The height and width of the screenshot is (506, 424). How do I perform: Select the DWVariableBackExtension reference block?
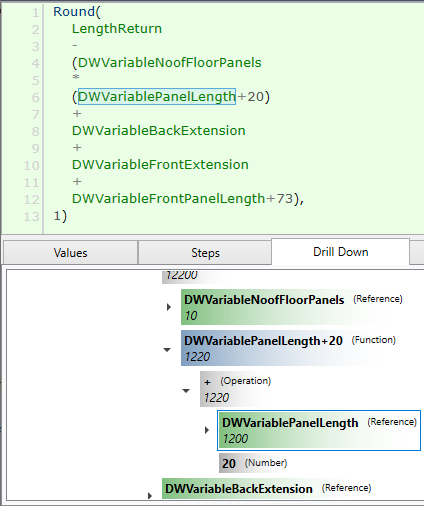coord(268,489)
